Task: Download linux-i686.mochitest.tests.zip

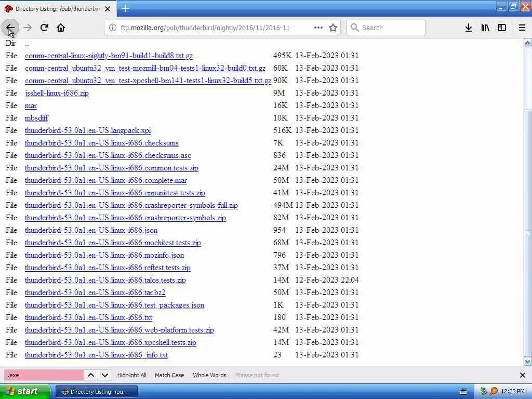Action: (113, 243)
